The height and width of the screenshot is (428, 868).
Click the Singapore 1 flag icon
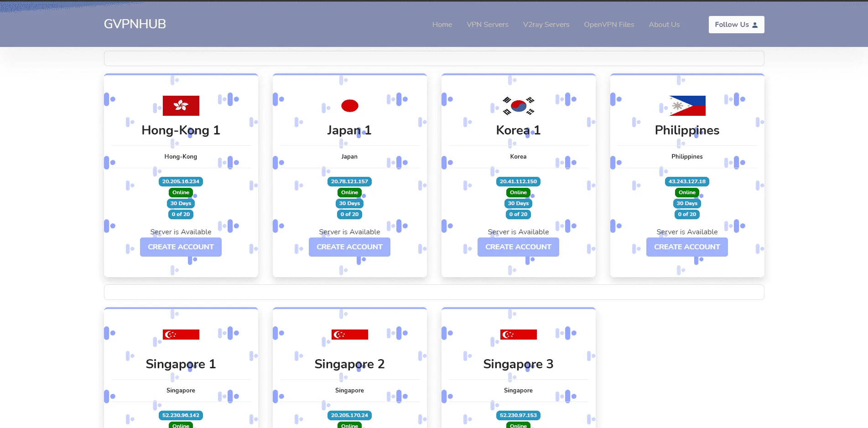pyautogui.click(x=181, y=335)
